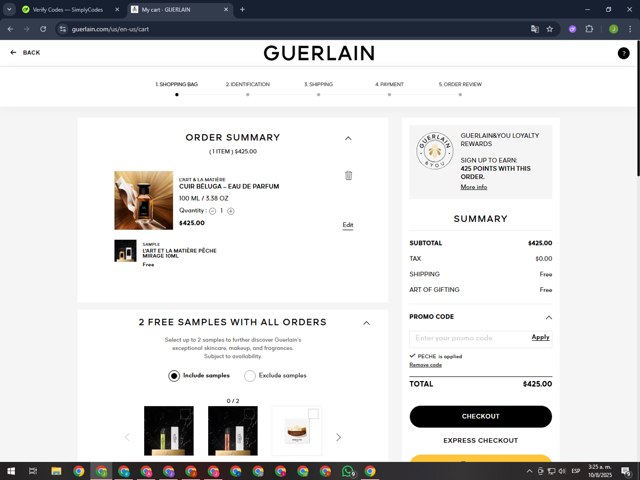Open Task View on taskbar
640x480 pixels.
pos(33,471)
